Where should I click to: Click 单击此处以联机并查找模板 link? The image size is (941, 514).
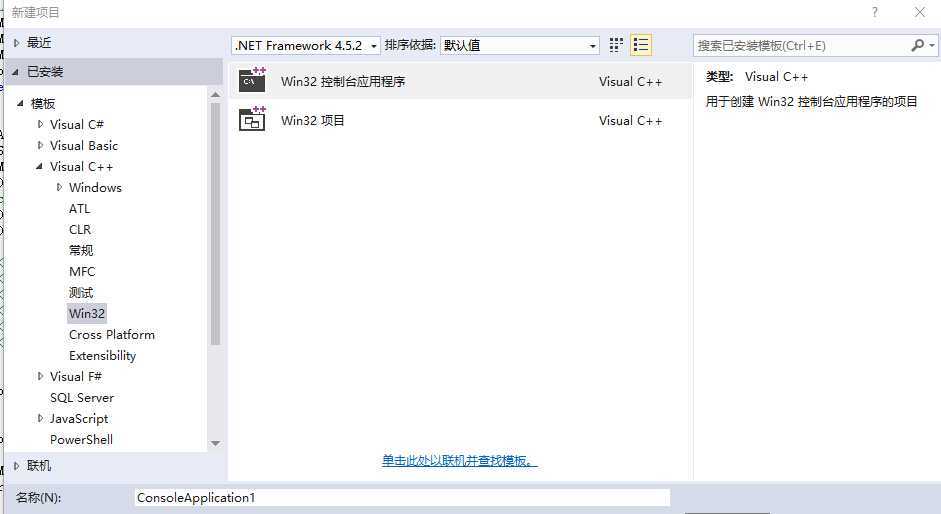click(x=460, y=461)
